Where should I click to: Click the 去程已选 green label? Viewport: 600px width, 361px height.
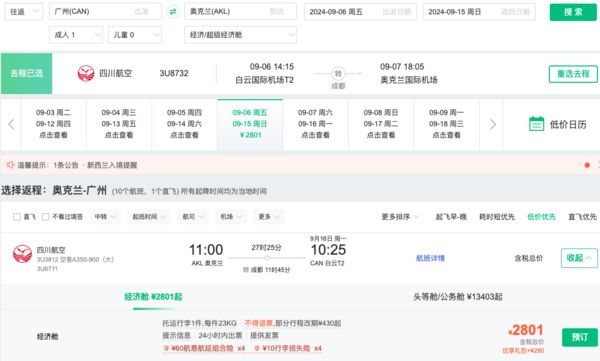[26, 74]
